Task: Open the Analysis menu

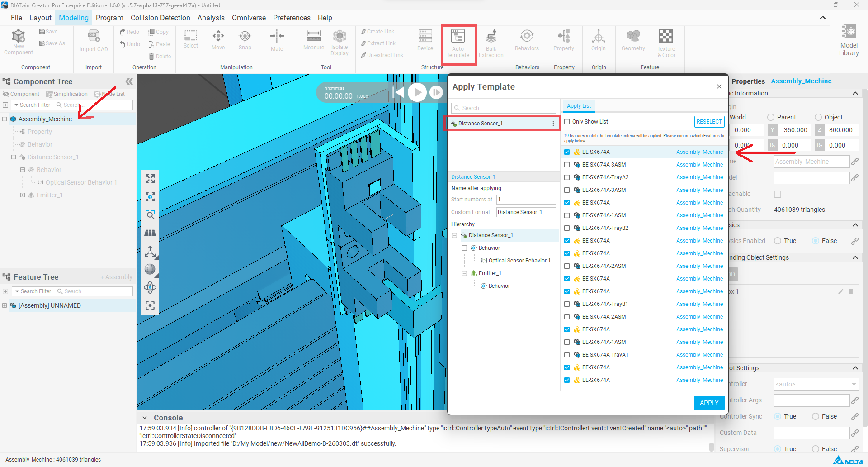Action: [211, 18]
